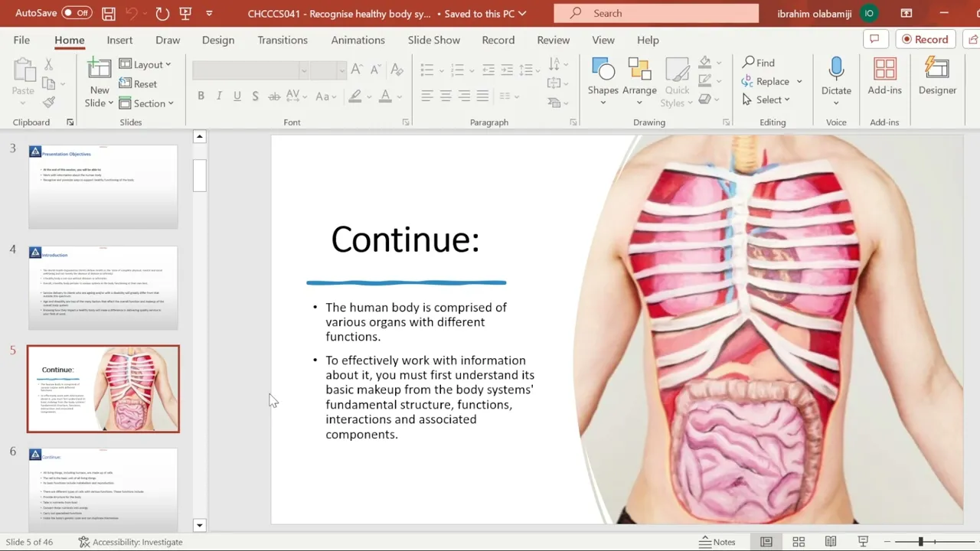
Task: Open the Shapes gallery
Action: pyautogui.click(x=603, y=82)
